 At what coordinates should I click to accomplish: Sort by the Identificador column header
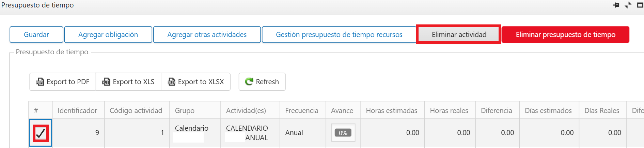click(77, 111)
